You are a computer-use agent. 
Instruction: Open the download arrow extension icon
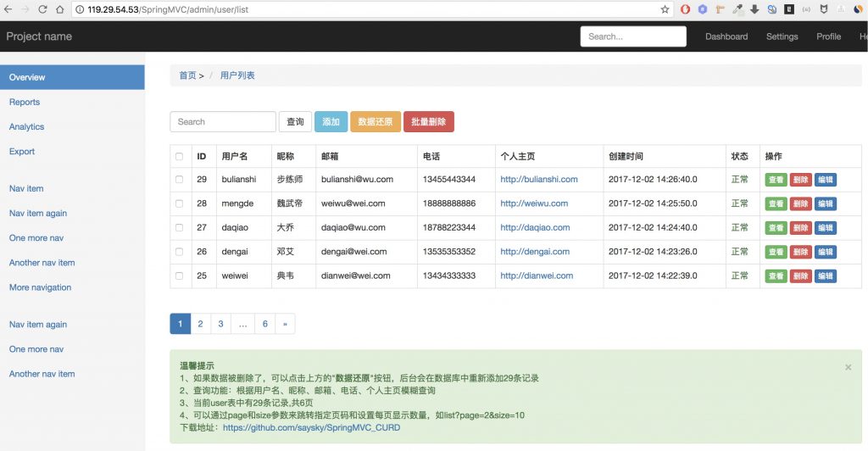[x=754, y=9]
